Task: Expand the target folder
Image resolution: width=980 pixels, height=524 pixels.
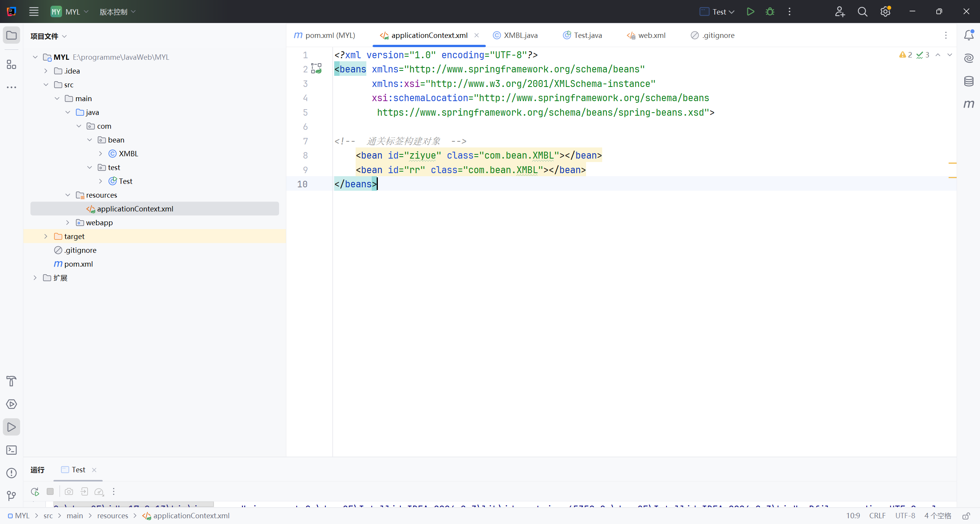Action: (x=46, y=236)
